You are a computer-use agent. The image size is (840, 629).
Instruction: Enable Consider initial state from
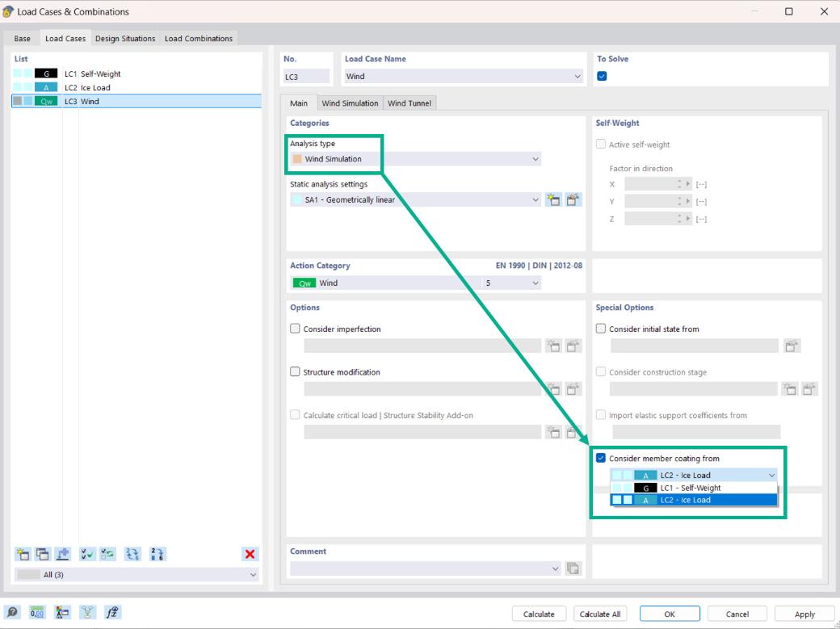pyautogui.click(x=601, y=329)
